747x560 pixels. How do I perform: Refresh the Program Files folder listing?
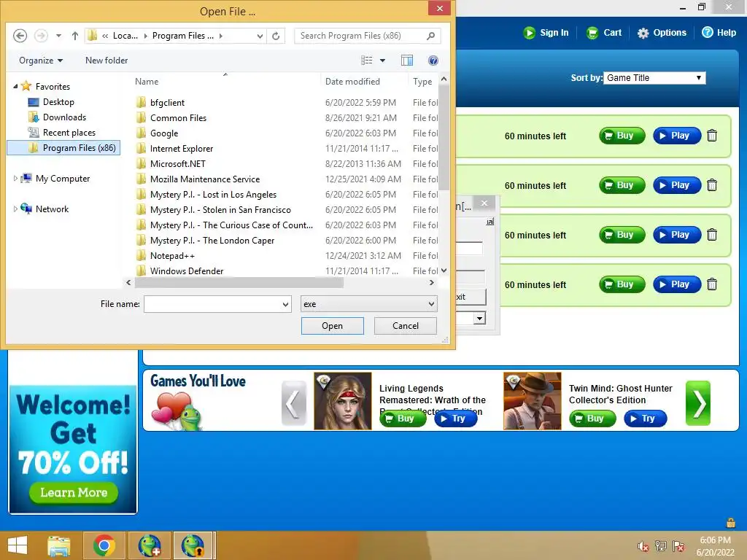point(276,36)
